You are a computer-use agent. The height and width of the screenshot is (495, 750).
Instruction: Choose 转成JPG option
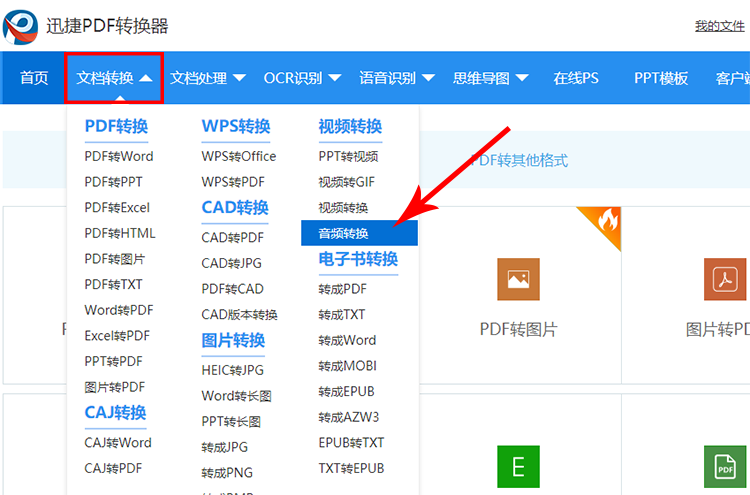225,447
